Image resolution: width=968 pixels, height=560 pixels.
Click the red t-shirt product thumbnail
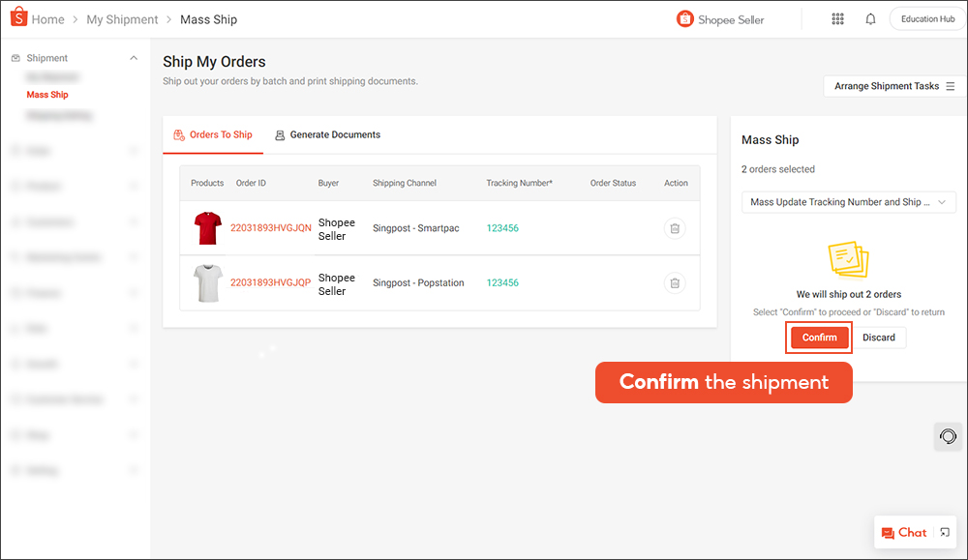tap(207, 228)
